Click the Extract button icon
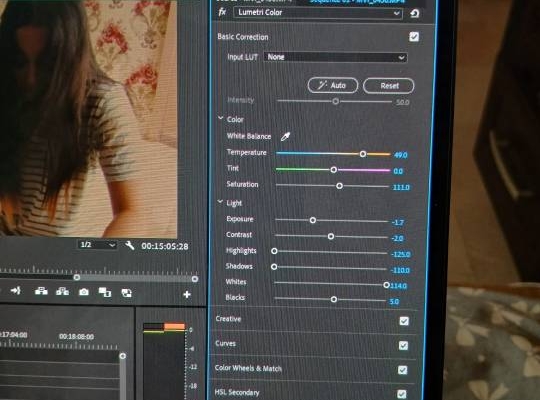The height and width of the screenshot is (400, 540). point(62,291)
